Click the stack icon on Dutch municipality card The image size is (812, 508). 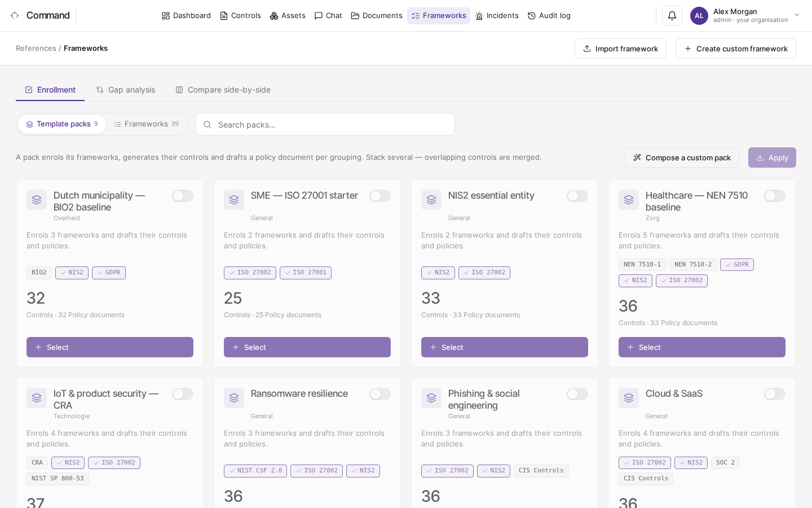coord(37,200)
